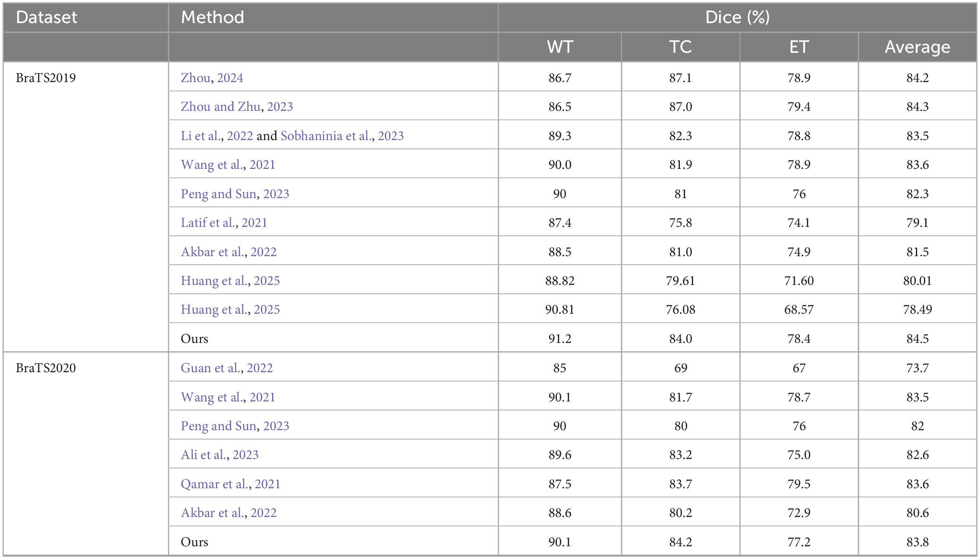Select the BraTS2019 dataset cell
980x559 pixels.
[x=46, y=77]
